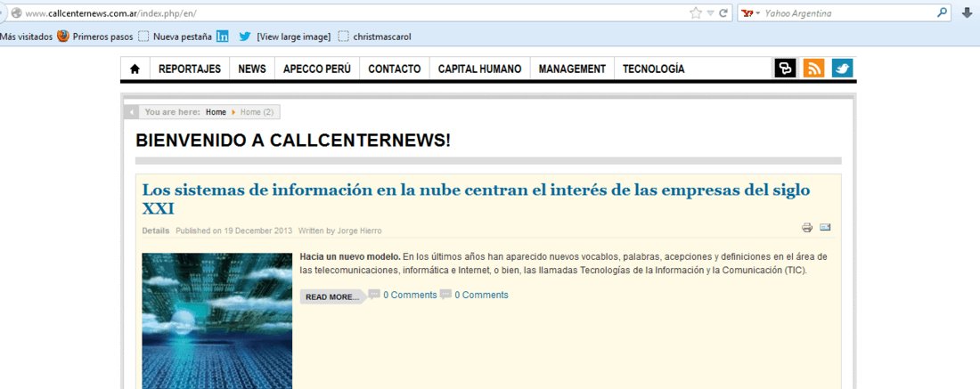Screen dimensions: 980x389
Task: Click the bold Hacia un nuevo modelo. text
Action: 350,256
